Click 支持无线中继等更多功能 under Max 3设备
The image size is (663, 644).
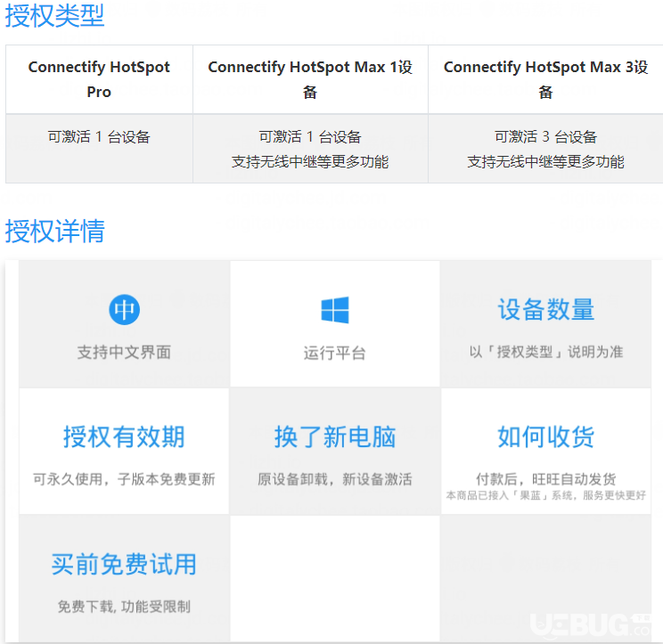pyautogui.click(x=545, y=161)
